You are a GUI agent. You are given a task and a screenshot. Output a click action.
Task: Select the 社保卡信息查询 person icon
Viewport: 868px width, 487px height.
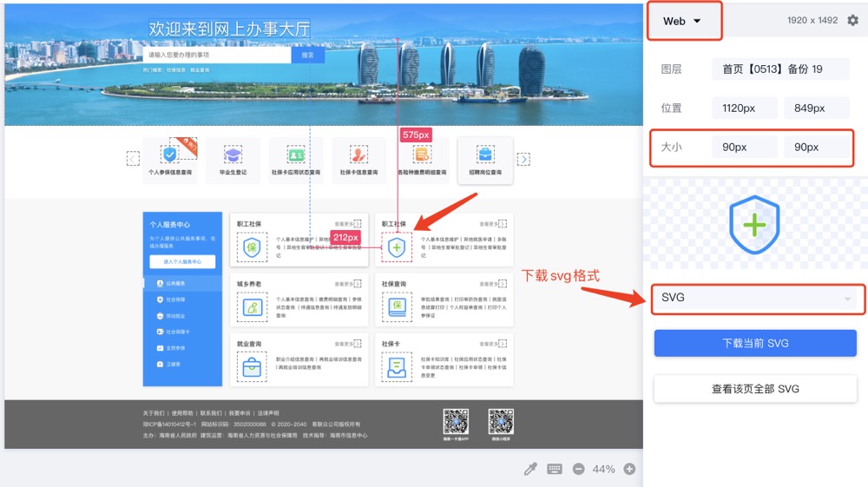coord(358,155)
